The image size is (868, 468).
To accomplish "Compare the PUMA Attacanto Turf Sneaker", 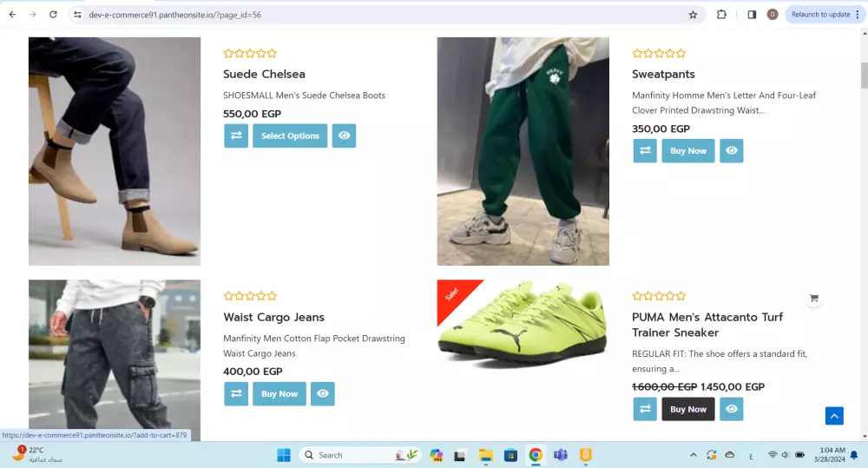I will pyautogui.click(x=645, y=409).
